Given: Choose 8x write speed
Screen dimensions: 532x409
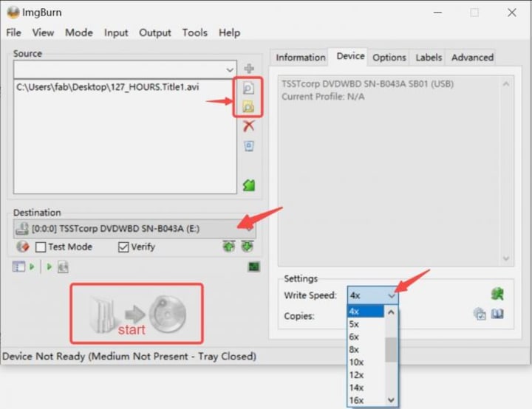Looking at the screenshot, I should coord(366,350).
